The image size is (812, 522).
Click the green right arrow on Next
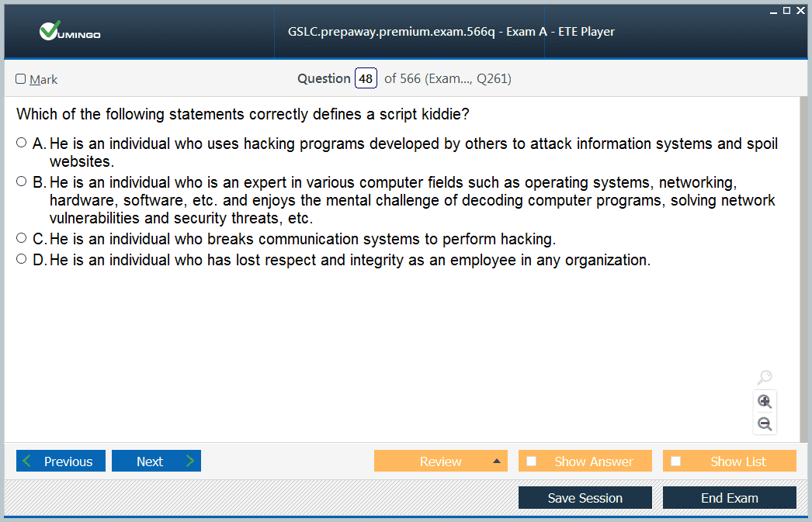point(190,461)
